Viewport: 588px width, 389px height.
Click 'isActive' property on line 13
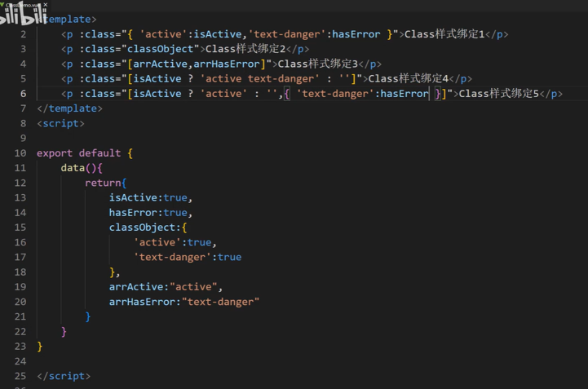(133, 197)
